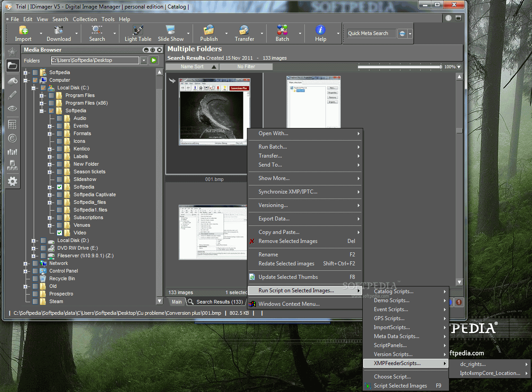This screenshot has height=392, width=532.
Task: Open the Collection menu
Action: pyautogui.click(x=84, y=19)
